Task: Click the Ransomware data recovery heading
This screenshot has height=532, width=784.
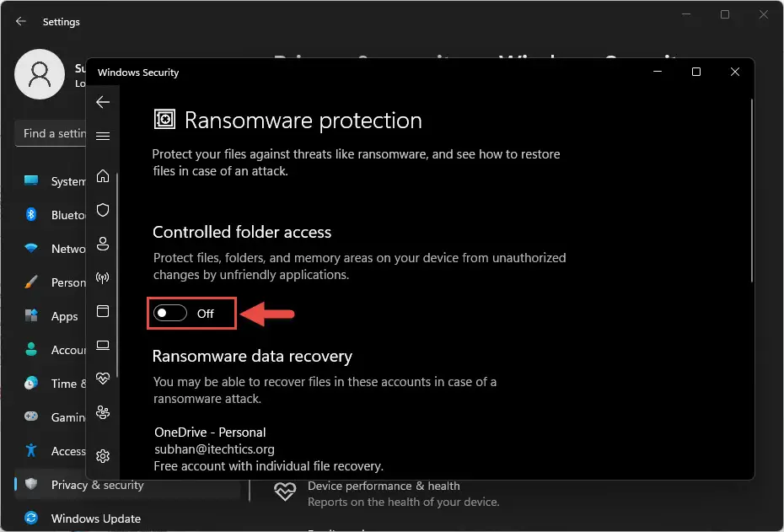Action: point(253,356)
